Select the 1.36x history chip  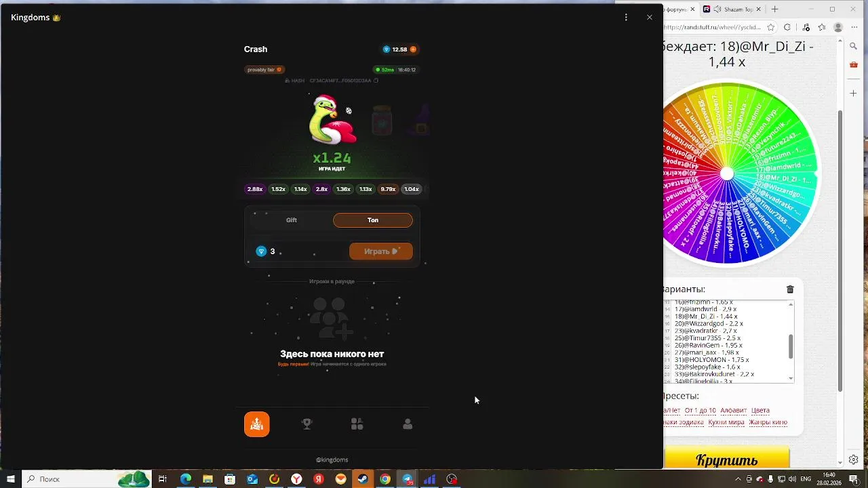tap(344, 189)
